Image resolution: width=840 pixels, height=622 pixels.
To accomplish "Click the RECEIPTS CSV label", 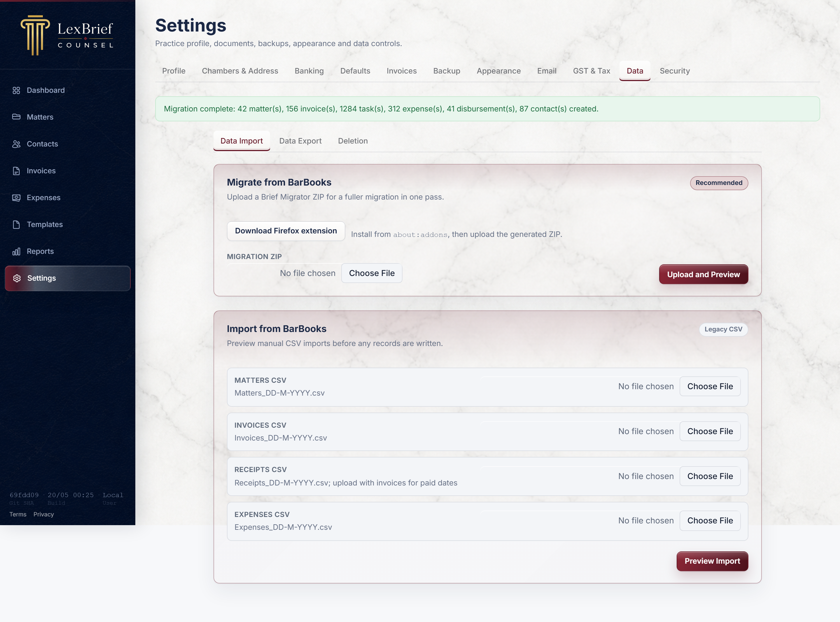I will [260, 470].
